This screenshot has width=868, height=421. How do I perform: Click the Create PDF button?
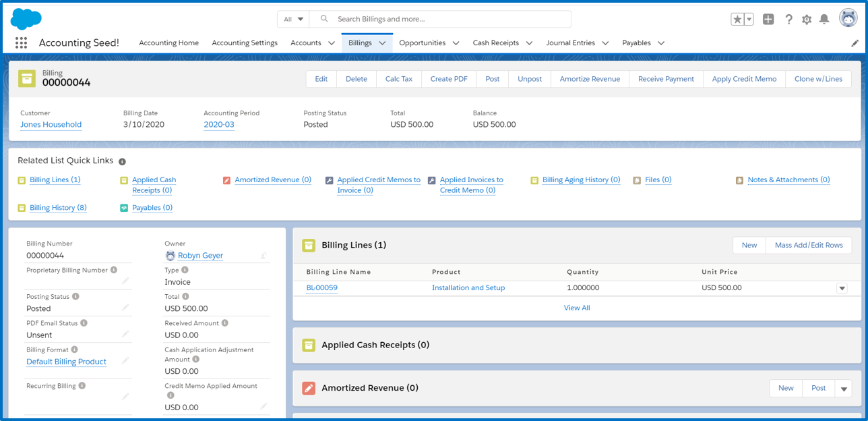coord(449,79)
